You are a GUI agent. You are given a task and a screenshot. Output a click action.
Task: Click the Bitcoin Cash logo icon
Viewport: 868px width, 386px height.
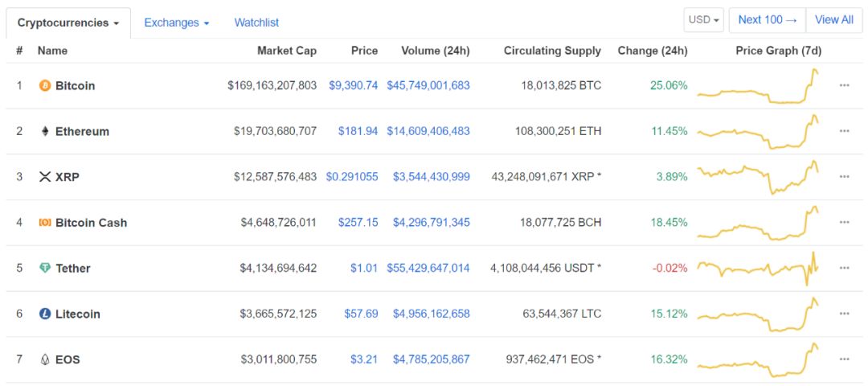45,223
